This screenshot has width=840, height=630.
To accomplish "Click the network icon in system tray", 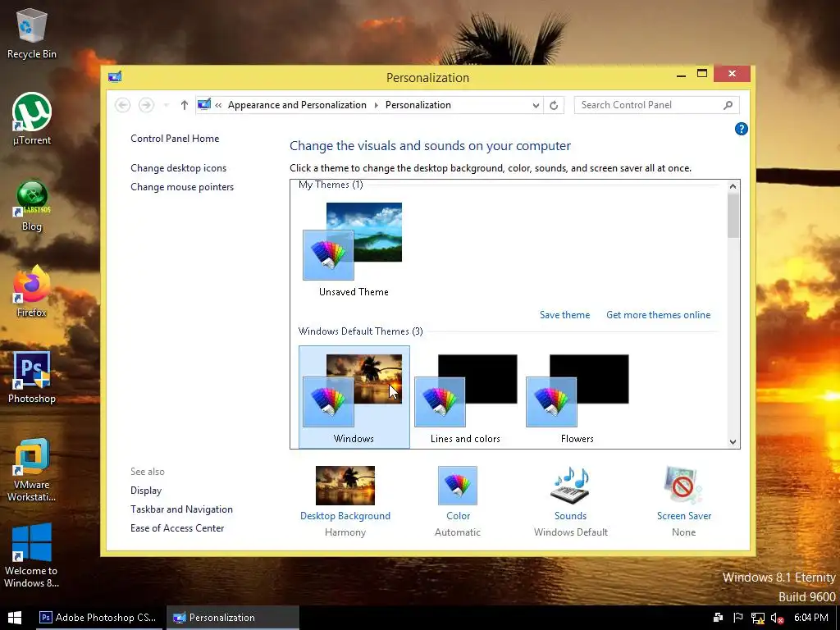I will coord(757,619).
